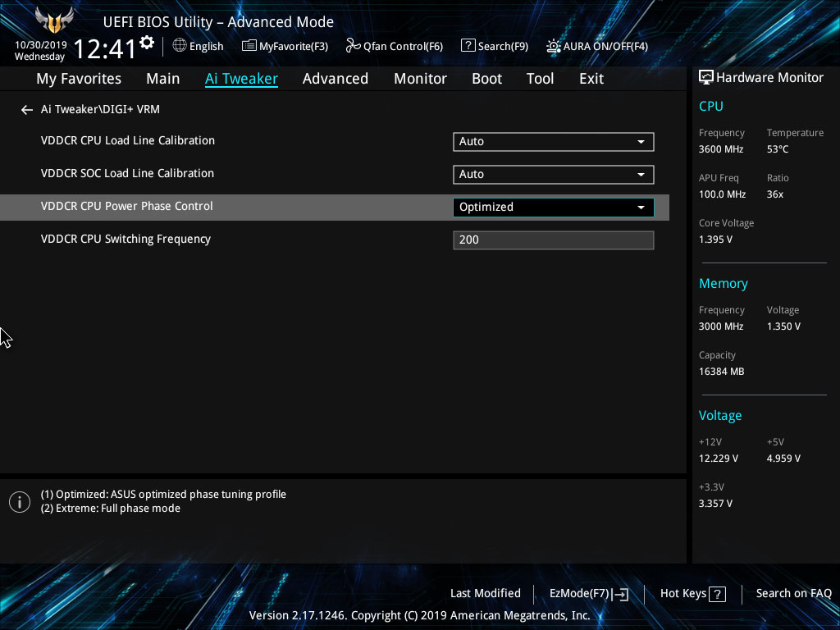Click the settings gear icon beside the clock
This screenshot has width=840, height=630.
pos(146,43)
